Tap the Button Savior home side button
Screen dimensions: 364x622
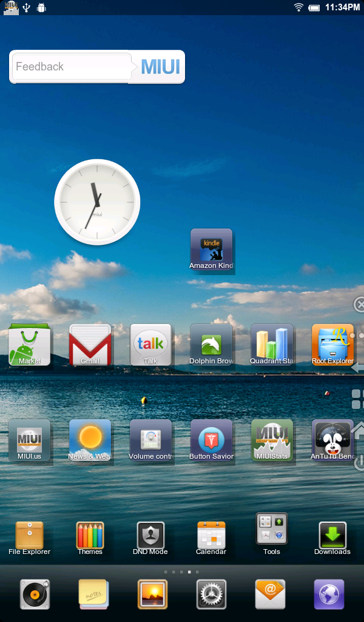coord(358,431)
